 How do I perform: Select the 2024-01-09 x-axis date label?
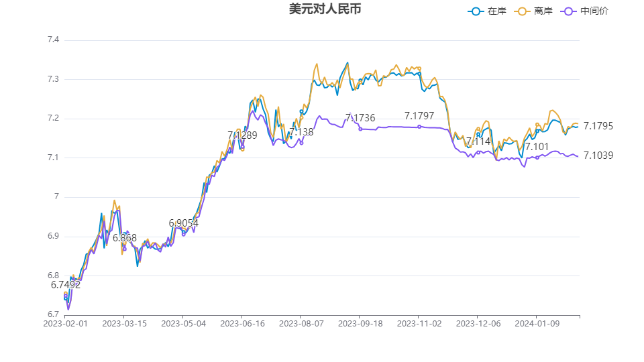click(x=535, y=323)
